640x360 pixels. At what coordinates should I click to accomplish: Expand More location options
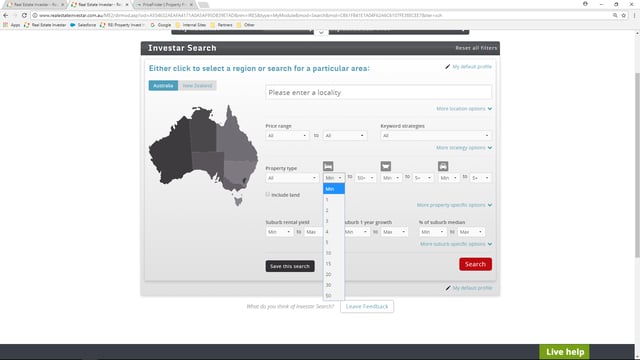[x=464, y=109]
